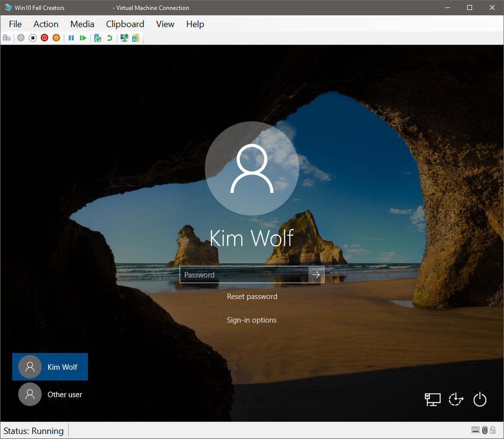Pause the virtual machine
Screen dimensions: 504x439
pos(71,38)
